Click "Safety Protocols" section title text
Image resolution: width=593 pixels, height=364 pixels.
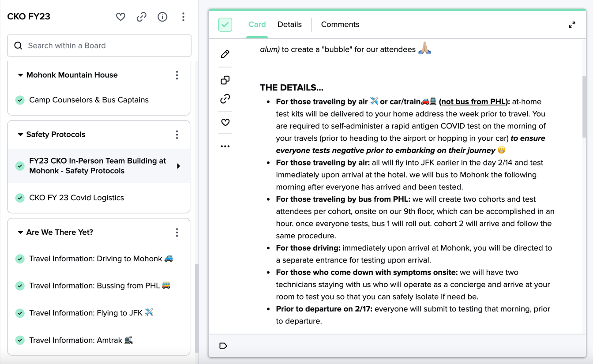[x=56, y=135]
